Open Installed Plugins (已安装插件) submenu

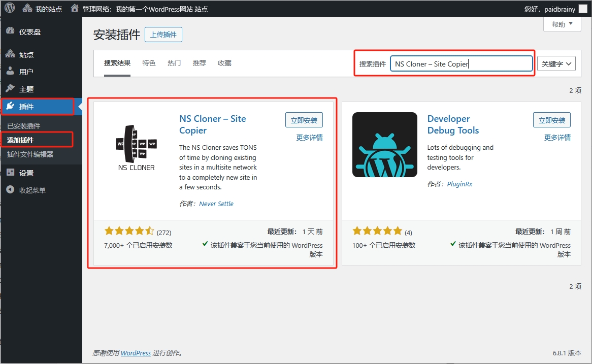(x=23, y=126)
